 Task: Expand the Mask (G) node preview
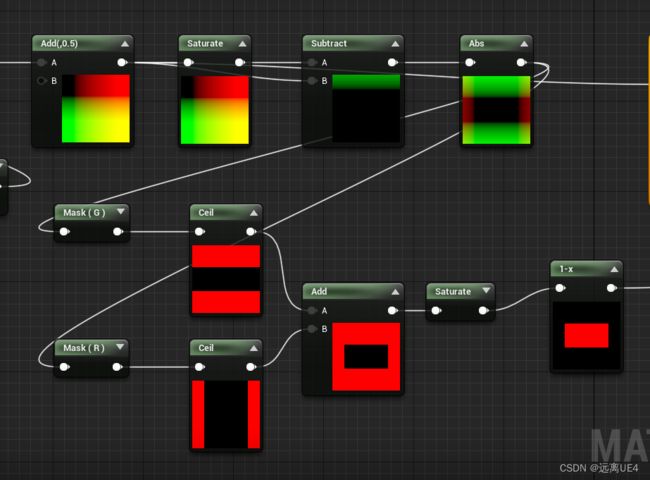click(x=121, y=212)
